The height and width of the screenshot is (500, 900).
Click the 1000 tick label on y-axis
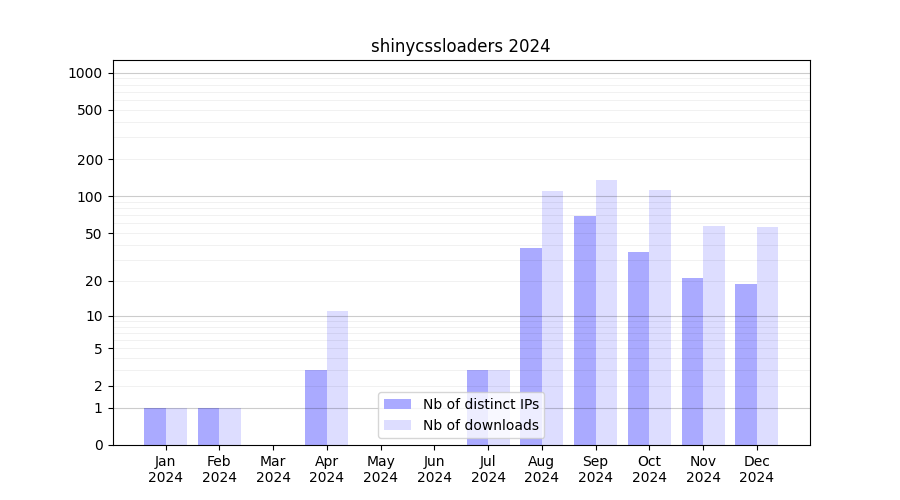pos(84,73)
